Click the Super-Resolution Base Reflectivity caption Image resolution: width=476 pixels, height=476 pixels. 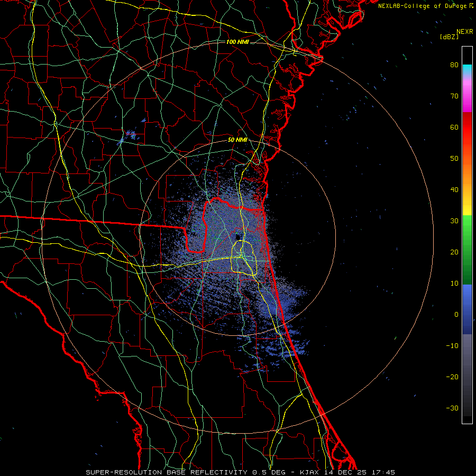[240, 472]
